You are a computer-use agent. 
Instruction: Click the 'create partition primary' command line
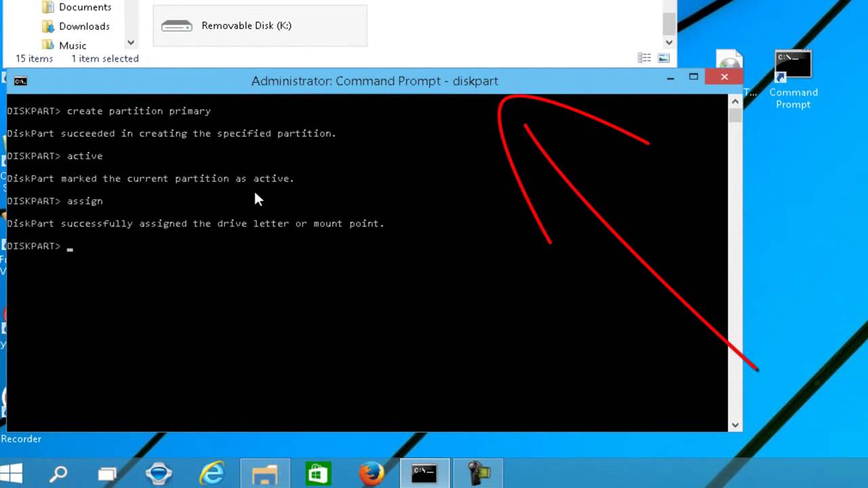[109, 111]
